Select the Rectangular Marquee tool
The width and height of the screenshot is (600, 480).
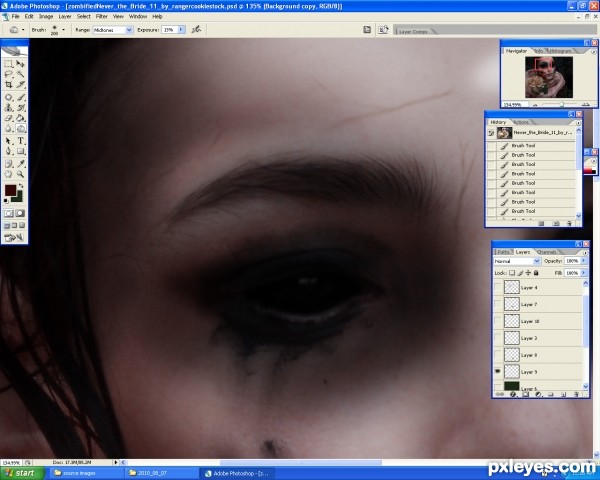click(8, 64)
